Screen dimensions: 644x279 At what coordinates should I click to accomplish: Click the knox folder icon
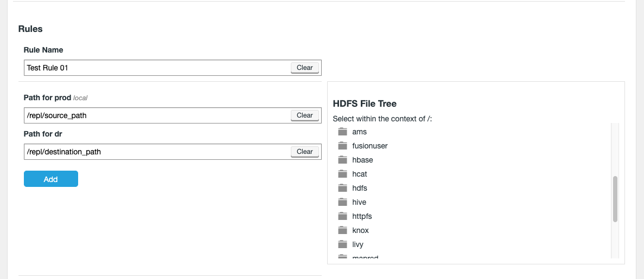pyautogui.click(x=342, y=230)
